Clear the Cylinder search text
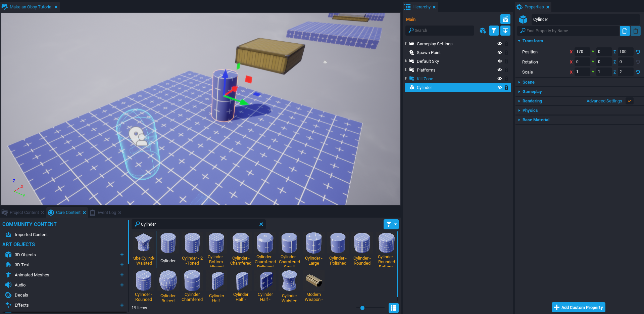 pyautogui.click(x=261, y=224)
